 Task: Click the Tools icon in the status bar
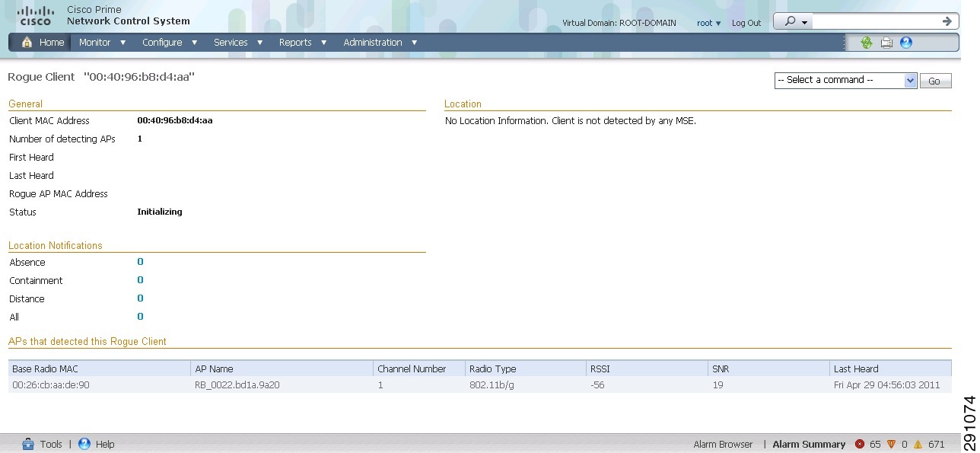point(29,444)
